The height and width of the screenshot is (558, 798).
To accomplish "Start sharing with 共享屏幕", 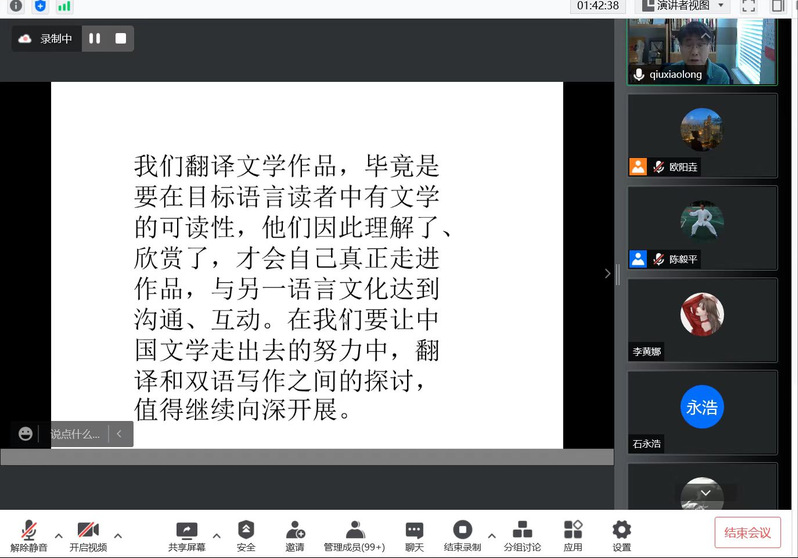I will click(x=187, y=536).
